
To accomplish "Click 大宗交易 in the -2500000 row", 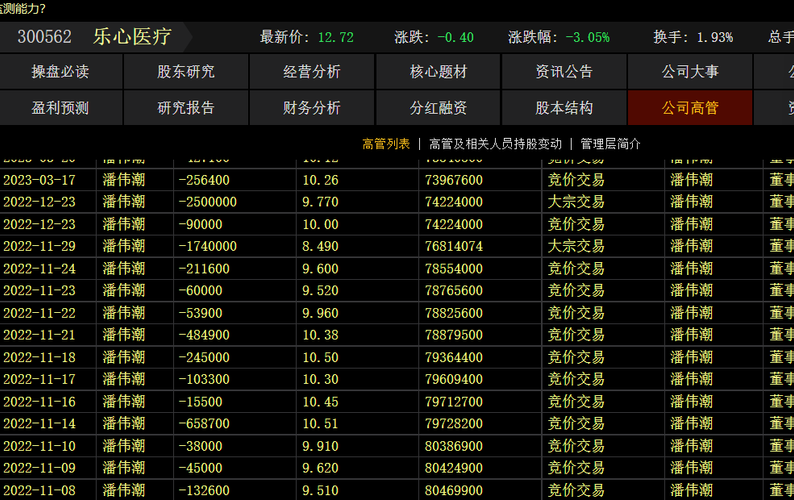I will (x=576, y=202).
